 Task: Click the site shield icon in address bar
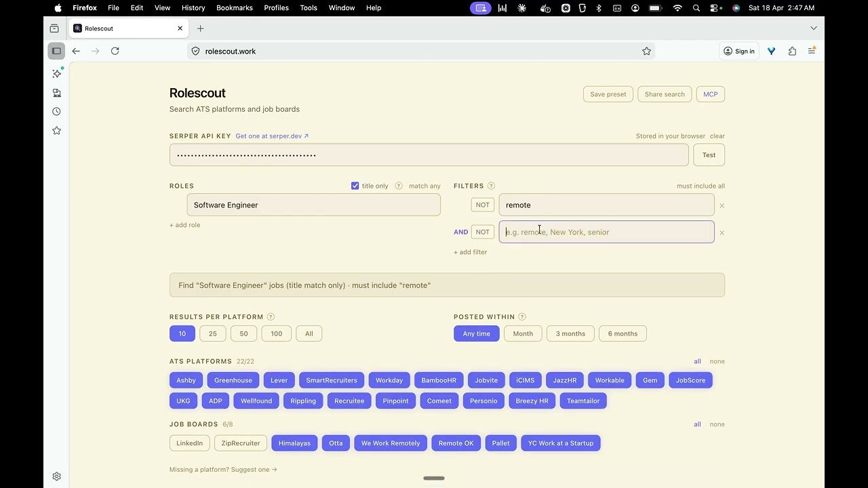pyautogui.click(x=195, y=51)
